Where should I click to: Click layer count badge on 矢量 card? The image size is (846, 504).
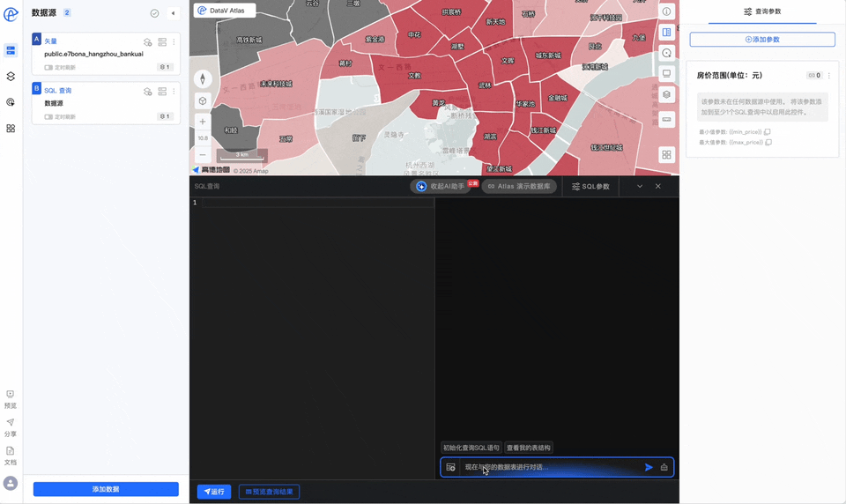click(165, 68)
